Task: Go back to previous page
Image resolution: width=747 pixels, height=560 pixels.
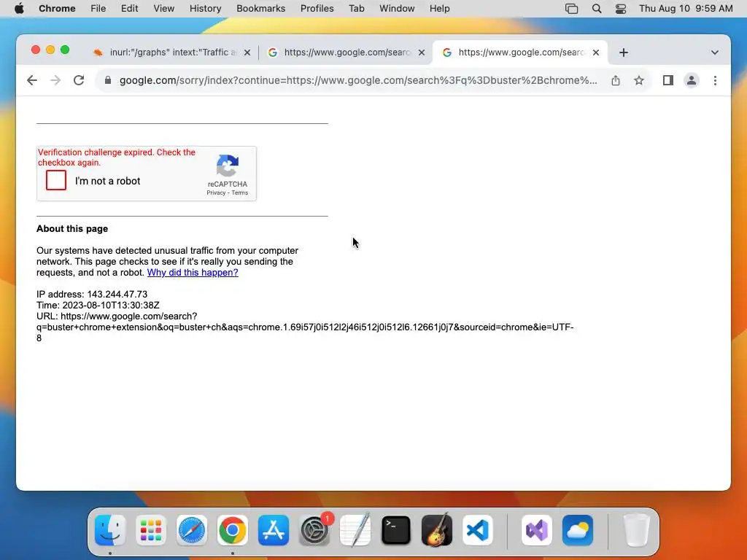Action: 32,80
